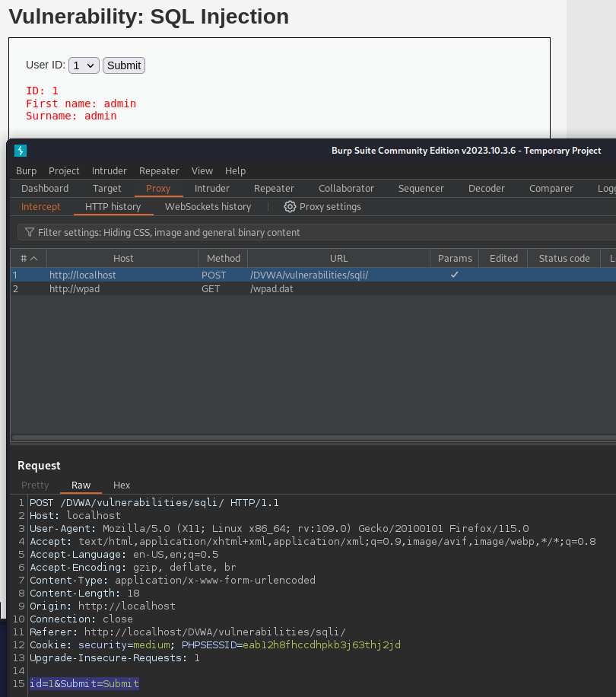Sort by the # column header
616x697 pixels.
pyautogui.click(x=29, y=258)
